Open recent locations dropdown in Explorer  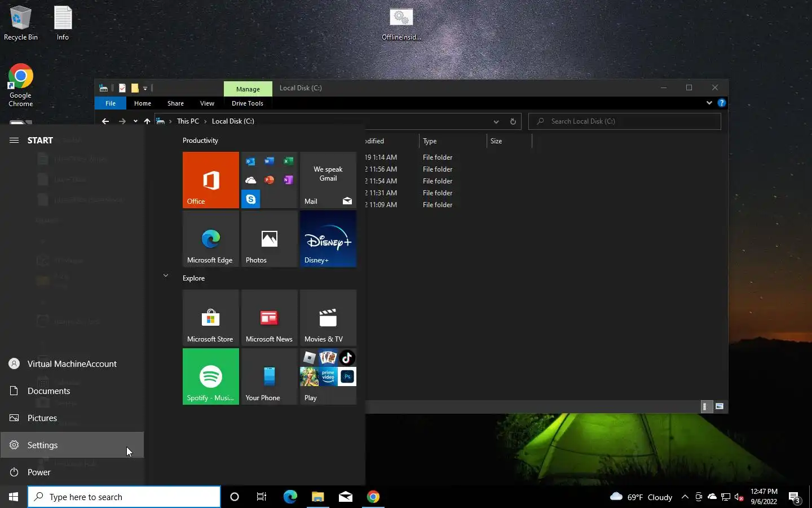click(x=135, y=121)
